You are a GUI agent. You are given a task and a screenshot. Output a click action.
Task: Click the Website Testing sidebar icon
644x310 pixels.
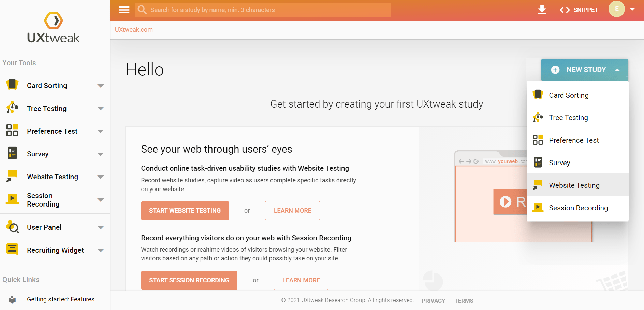[12, 176]
